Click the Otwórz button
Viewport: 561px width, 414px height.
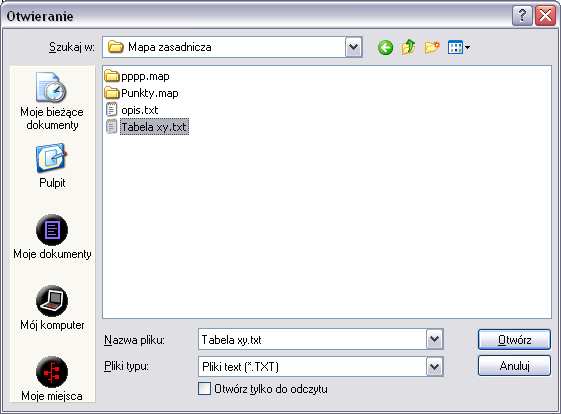(x=514, y=340)
